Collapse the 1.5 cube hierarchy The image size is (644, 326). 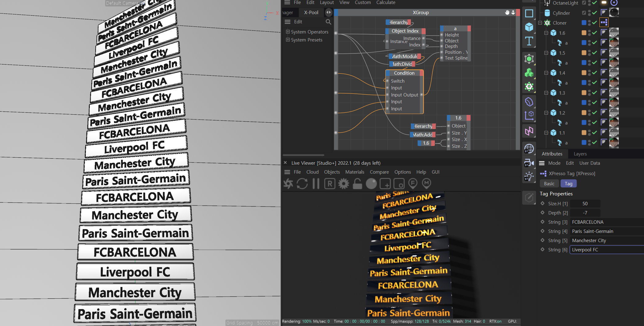[546, 53]
